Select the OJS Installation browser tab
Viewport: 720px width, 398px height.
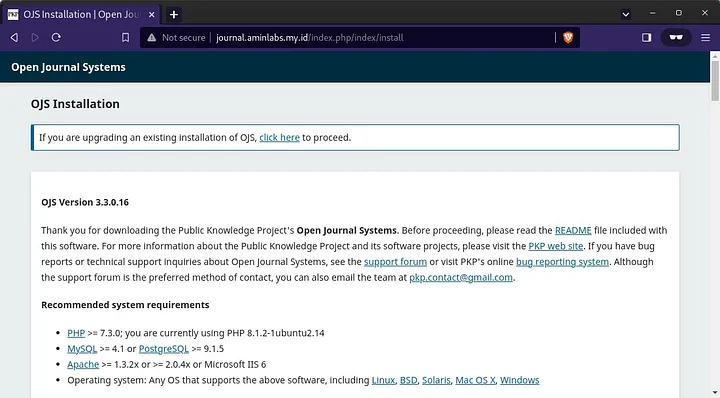(81, 14)
